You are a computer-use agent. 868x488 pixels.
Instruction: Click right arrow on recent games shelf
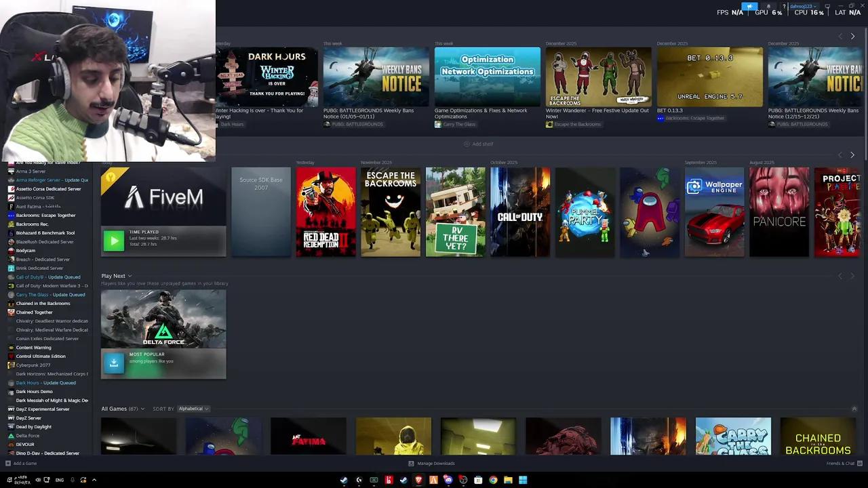(x=852, y=155)
